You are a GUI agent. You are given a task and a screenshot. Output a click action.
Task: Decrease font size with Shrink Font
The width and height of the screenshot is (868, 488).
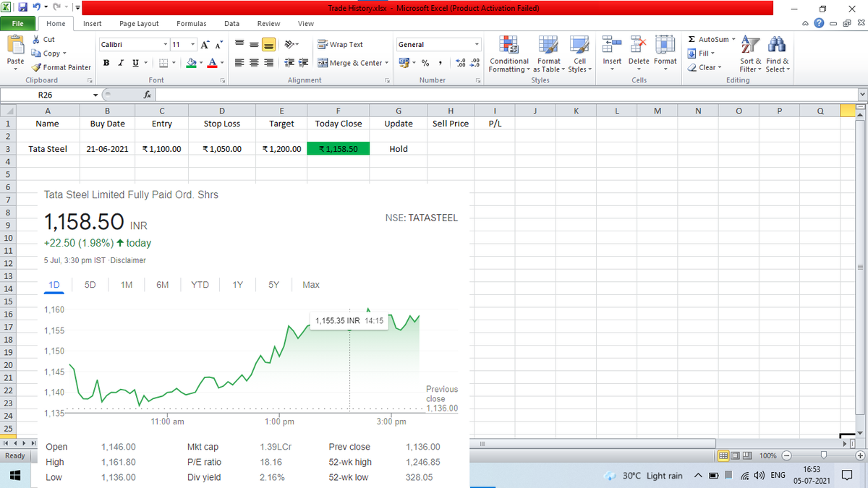click(x=218, y=44)
